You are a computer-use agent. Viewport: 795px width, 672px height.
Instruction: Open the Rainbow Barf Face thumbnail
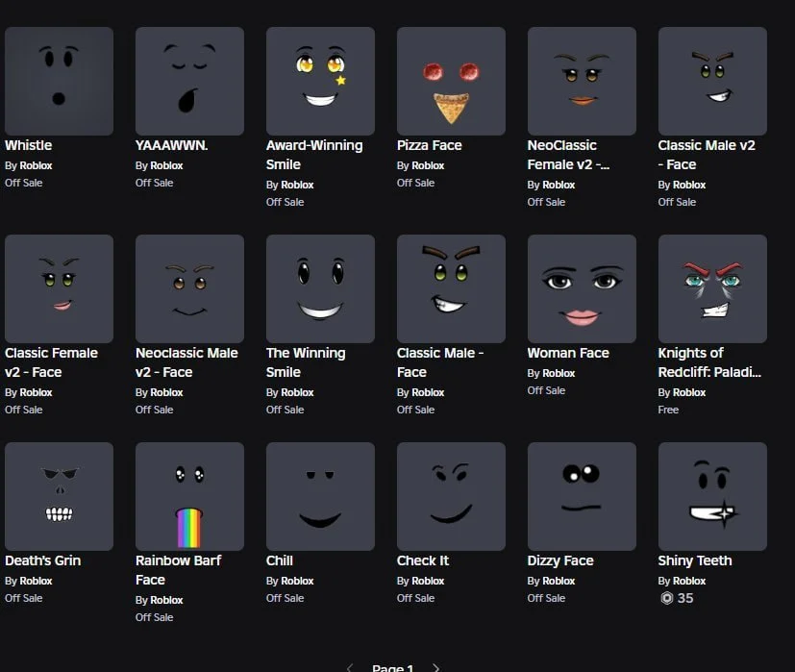click(189, 496)
